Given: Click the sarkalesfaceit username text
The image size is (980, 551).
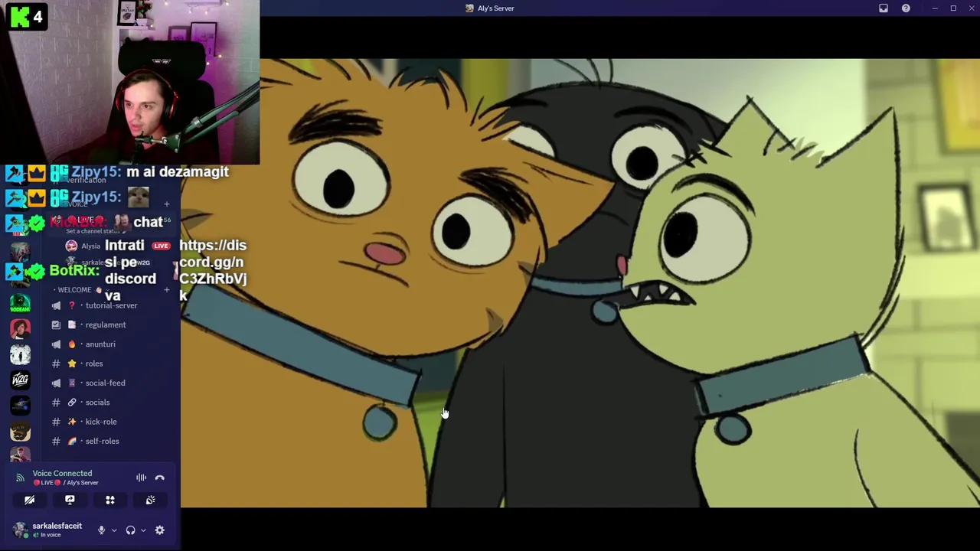Looking at the screenshot, I should click(57, 526).
